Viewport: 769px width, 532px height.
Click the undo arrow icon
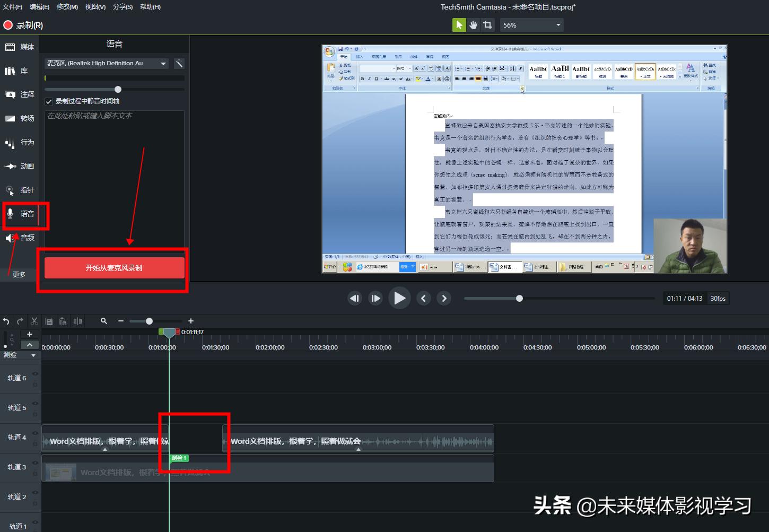pyautogui.click(x=6, y=321)
